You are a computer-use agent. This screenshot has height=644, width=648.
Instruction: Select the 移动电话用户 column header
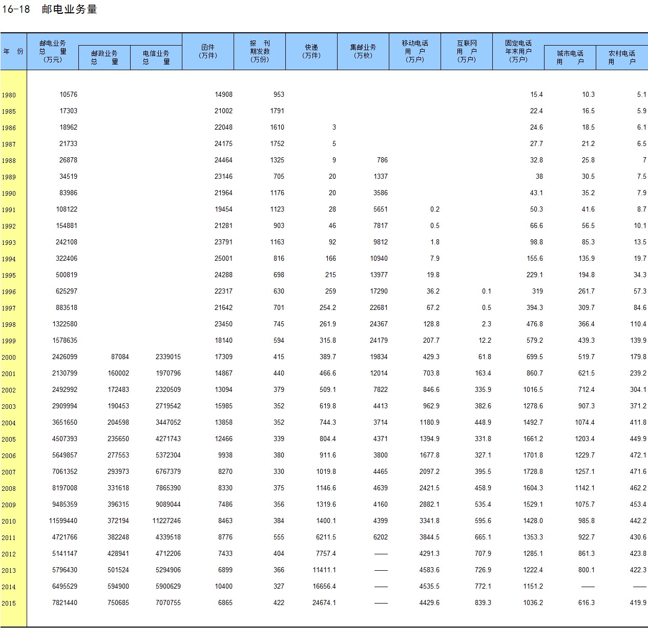[415, 51]
